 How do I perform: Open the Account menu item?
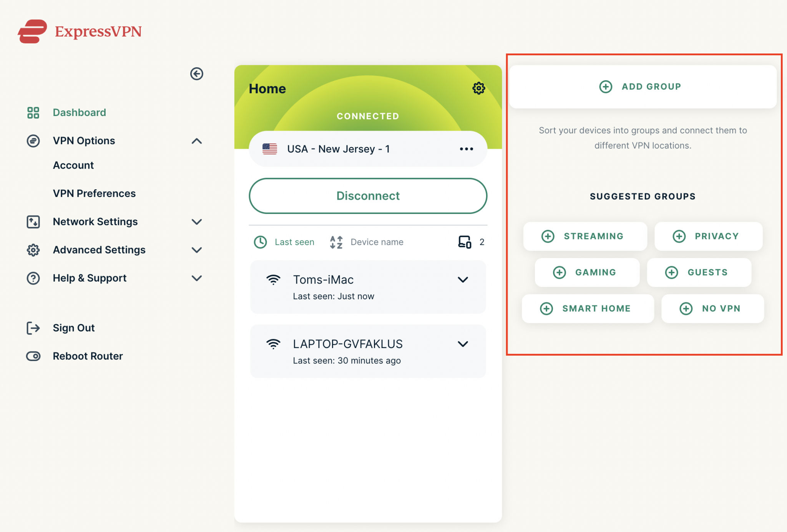click(73, 165)
